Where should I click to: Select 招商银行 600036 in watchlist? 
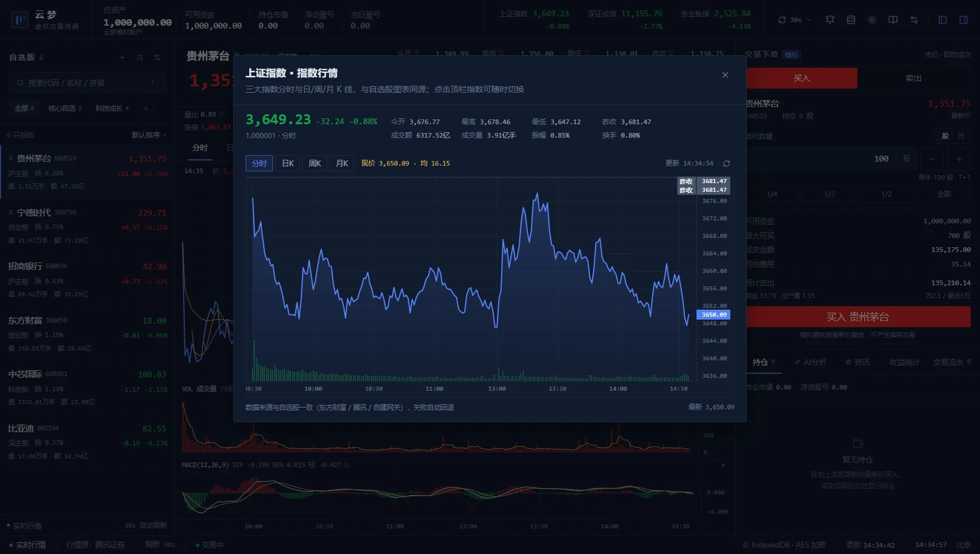pyautogui.click(x=87, y=280)
